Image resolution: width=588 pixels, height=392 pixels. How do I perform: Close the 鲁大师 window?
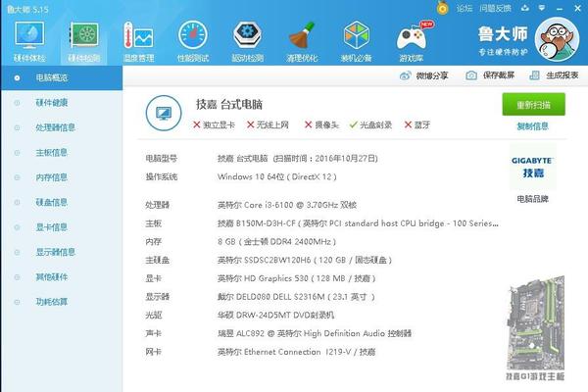click(x=577, y=8)
